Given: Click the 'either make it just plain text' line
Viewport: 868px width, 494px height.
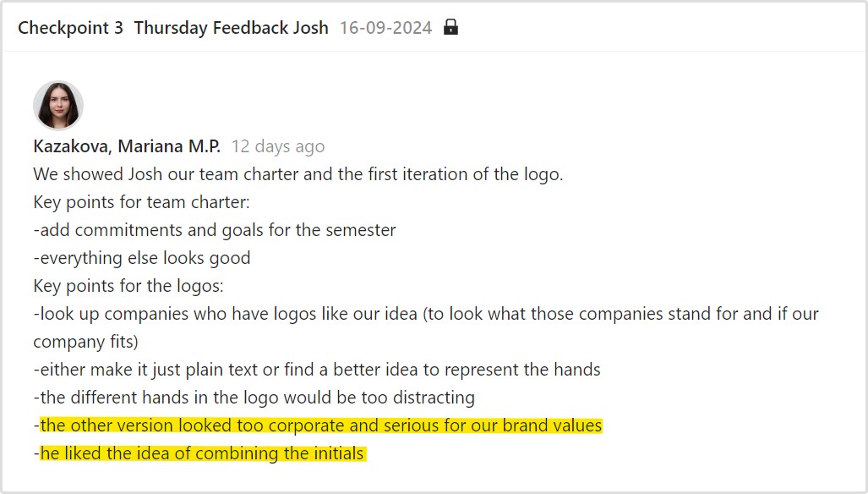Looking at the screenshot, I should pos(317,370).
